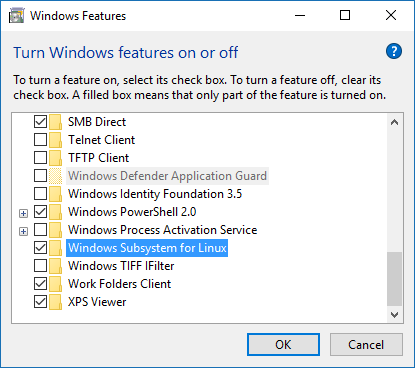Click the folder icon beside XPS Viewer
Image resolution: width=415 pixels, height=368 pixels.
55,302
